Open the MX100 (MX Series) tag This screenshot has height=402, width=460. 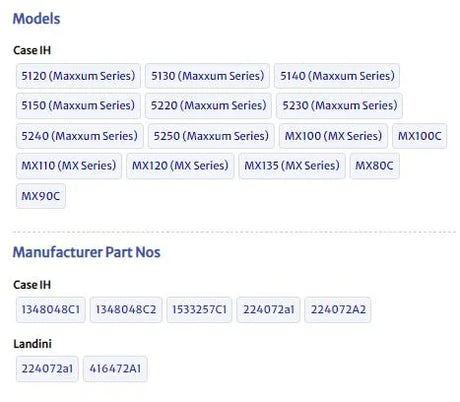pyautogui.click(x=333, y=136)
